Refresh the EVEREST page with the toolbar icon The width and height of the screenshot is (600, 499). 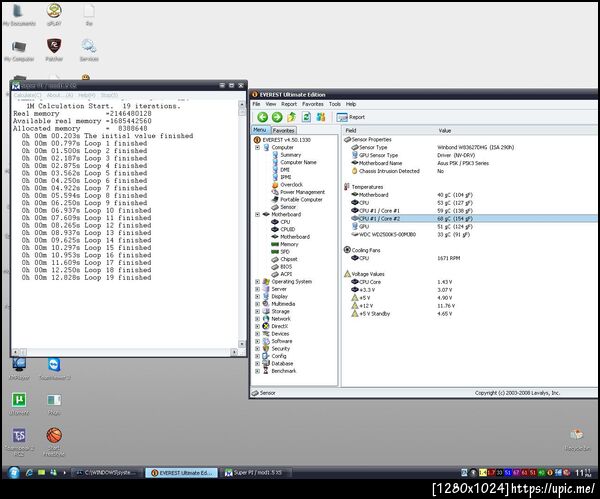click(307, 117)
